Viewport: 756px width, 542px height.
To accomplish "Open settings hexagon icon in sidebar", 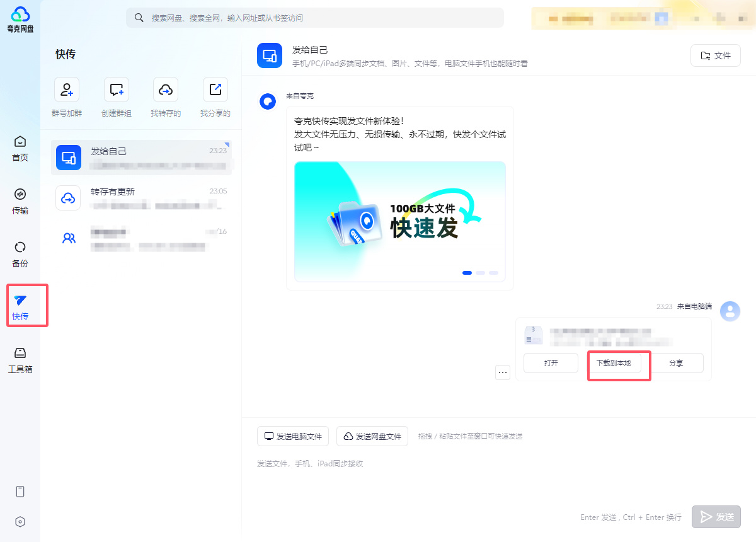I will (20, 522).
